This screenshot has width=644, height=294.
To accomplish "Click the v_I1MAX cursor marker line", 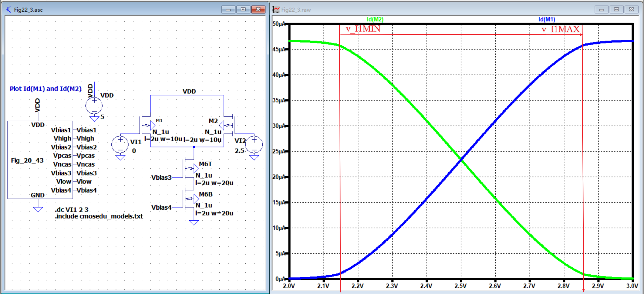I will (583, 151).
